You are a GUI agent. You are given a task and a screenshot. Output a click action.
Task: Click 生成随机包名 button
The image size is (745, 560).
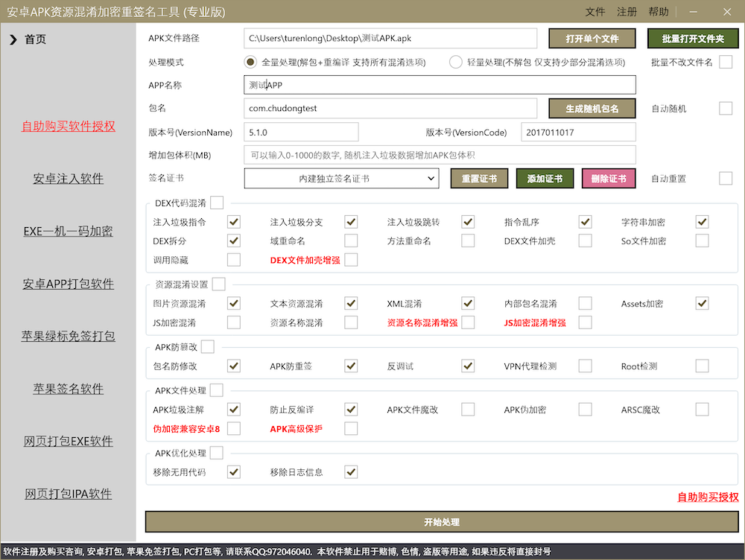point(592,109)
